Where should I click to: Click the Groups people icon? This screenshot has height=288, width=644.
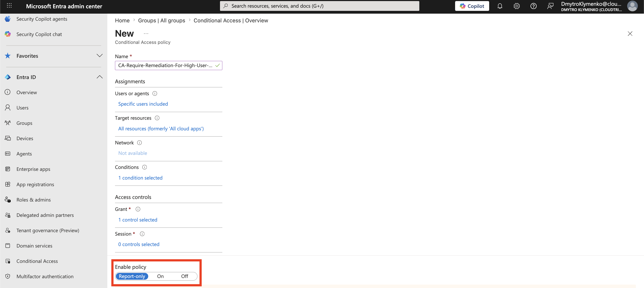click(8, 123)
